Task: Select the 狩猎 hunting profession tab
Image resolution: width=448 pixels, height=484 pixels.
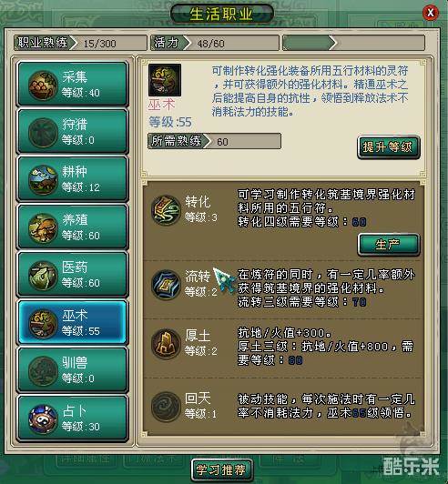Action: click(x=72, y=132)
